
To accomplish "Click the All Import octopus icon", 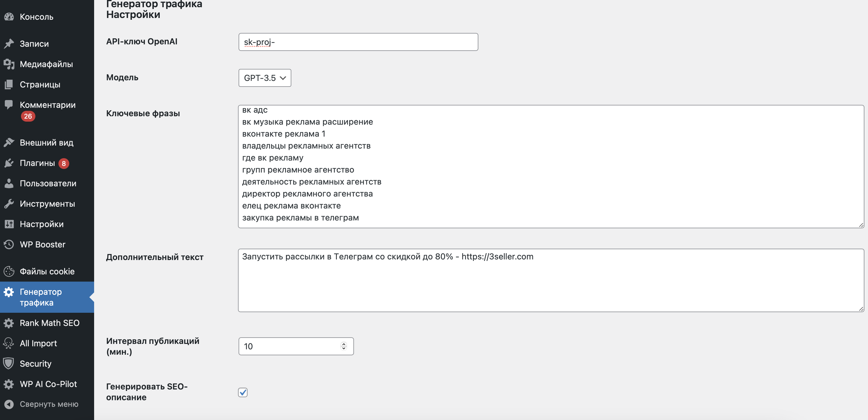I will (x=9, y=343).
